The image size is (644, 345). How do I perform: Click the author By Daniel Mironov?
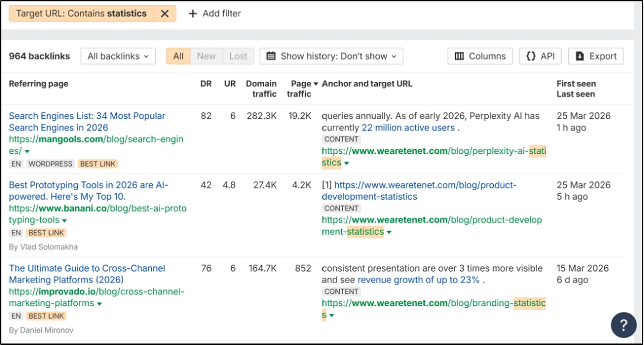click(41, 330)
